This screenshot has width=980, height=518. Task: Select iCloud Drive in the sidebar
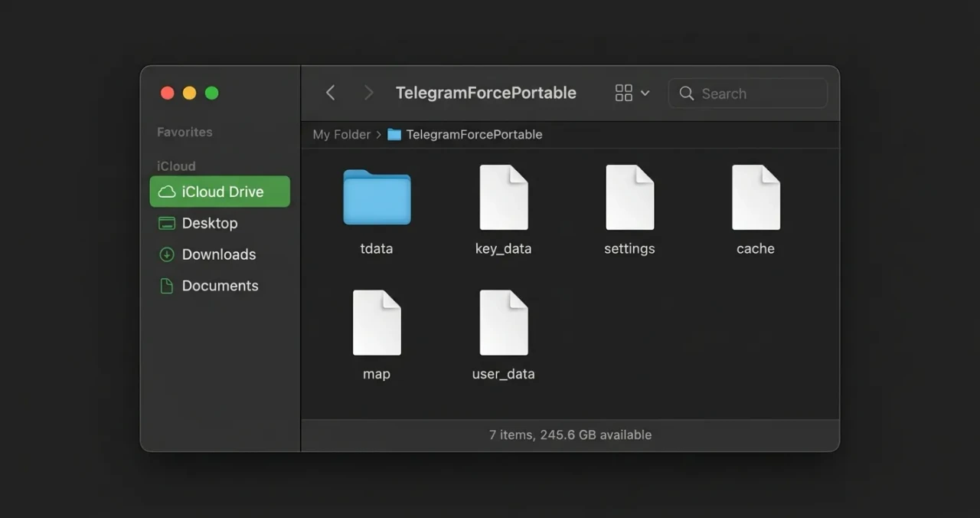220,192
